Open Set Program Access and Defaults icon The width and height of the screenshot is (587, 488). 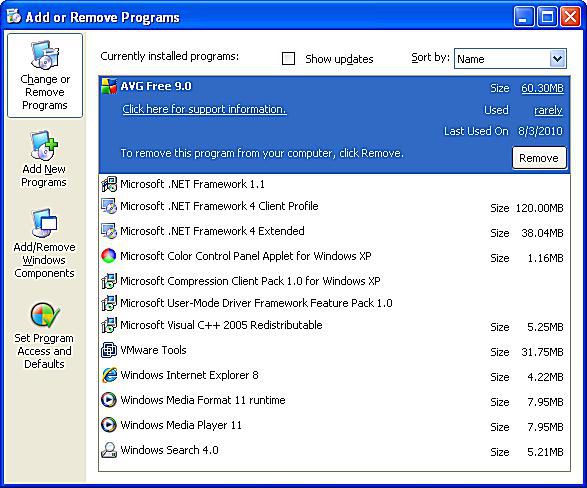pos(44,315)
